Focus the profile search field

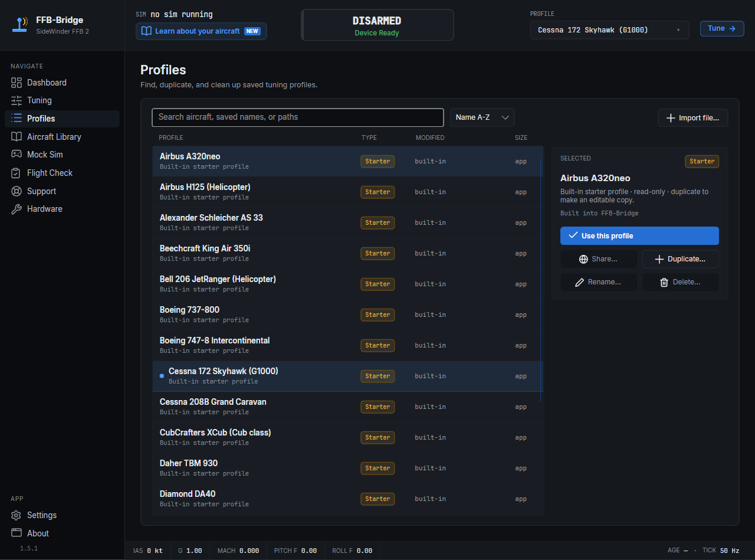click(x=298, y=117)
